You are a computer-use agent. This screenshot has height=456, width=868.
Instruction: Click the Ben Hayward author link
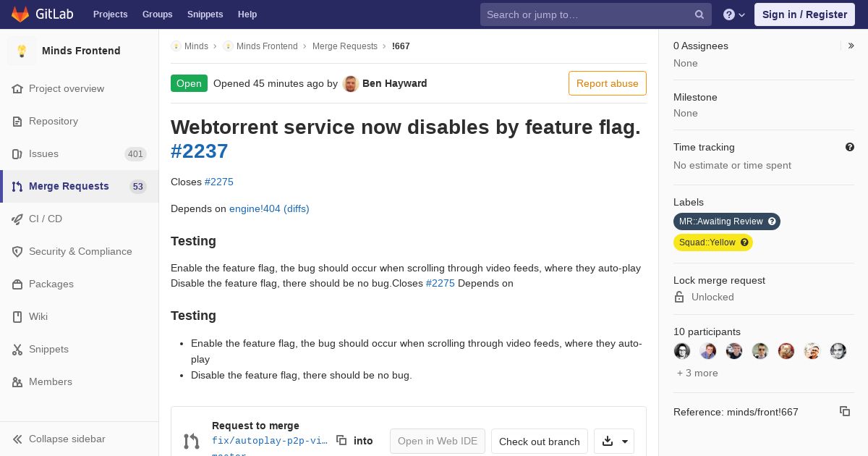pos(394,83)
